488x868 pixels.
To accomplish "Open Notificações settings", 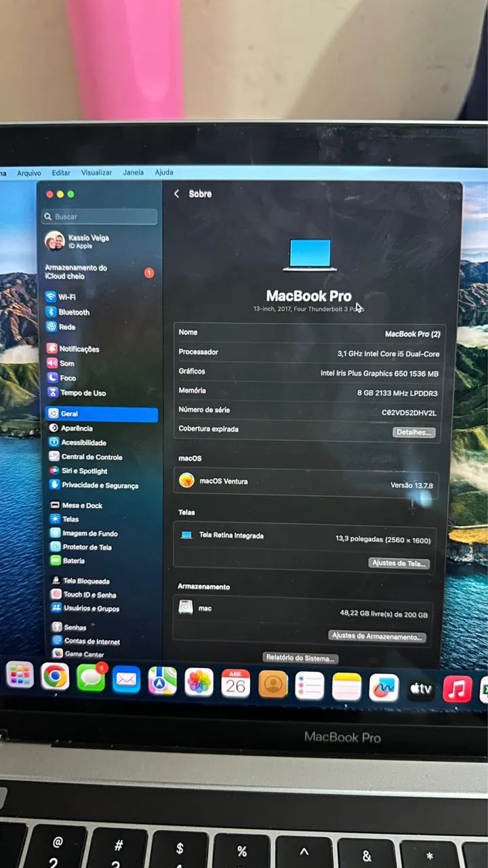I will pyautogui.click(x=73, y=349).
